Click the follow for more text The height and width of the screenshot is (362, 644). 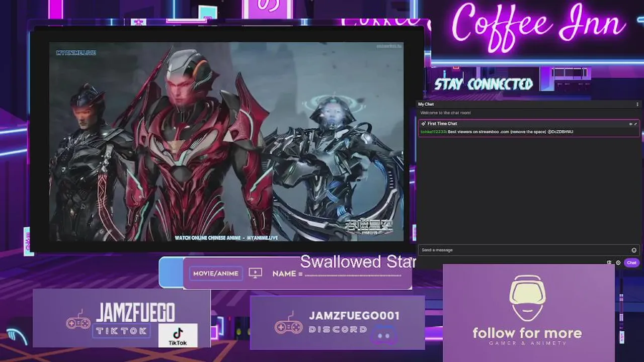tap(527, 333)
